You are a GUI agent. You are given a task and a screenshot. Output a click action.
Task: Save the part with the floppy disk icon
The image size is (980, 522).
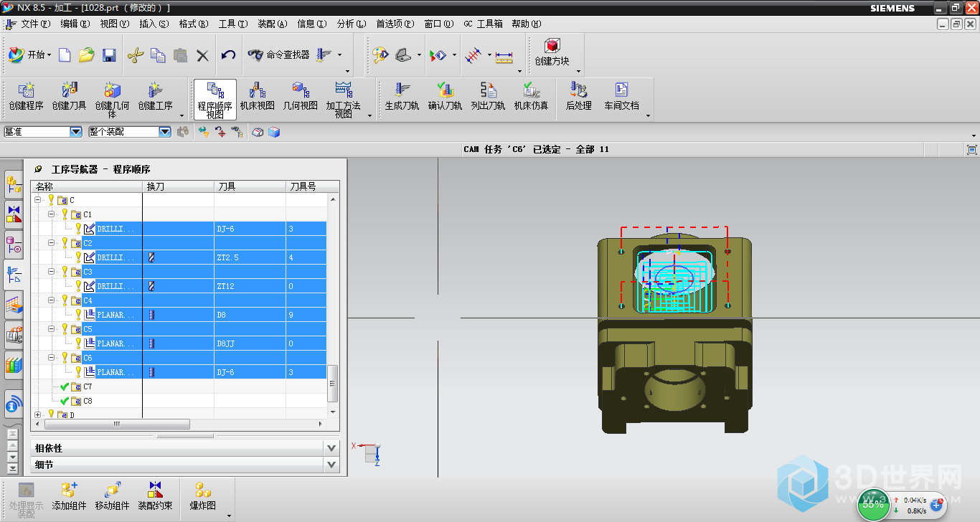pyautogui.click(x=109, y=55)
